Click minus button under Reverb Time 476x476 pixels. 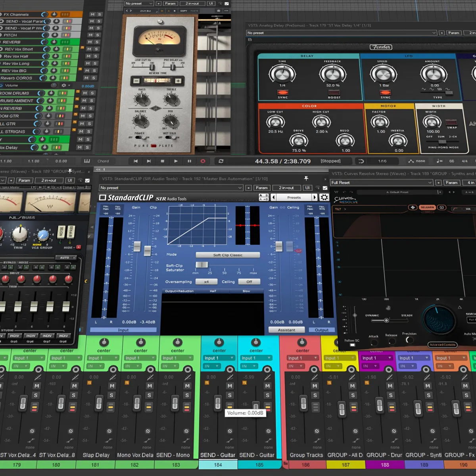pos(136,81)
